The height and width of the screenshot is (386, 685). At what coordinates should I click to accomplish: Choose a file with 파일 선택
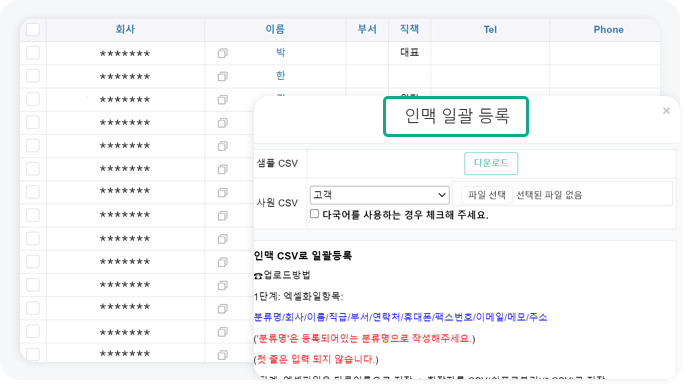[x=487, y=195]
